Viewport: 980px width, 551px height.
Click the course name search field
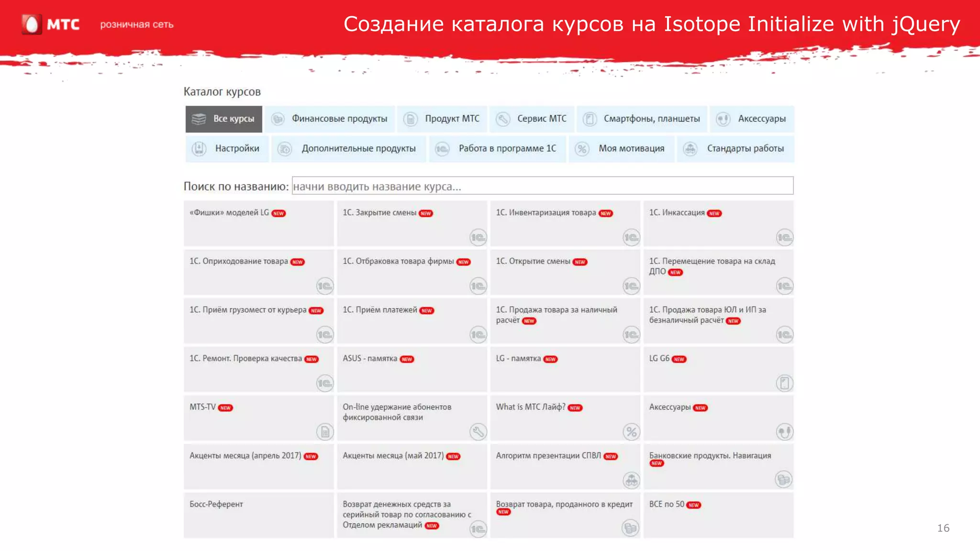pos(542,186)
